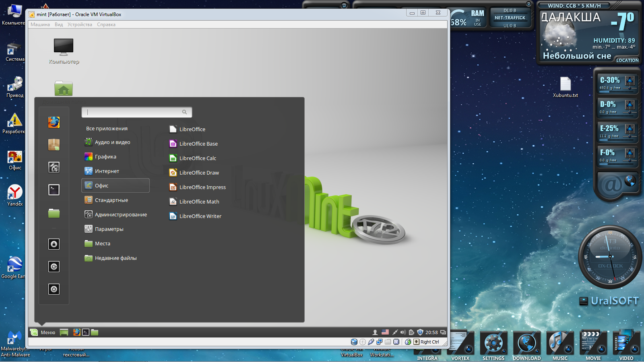Viewport: 644px width, 362px height.
Task: Click the Right Ctrl host key indicator
Action: tap(427, 342)
